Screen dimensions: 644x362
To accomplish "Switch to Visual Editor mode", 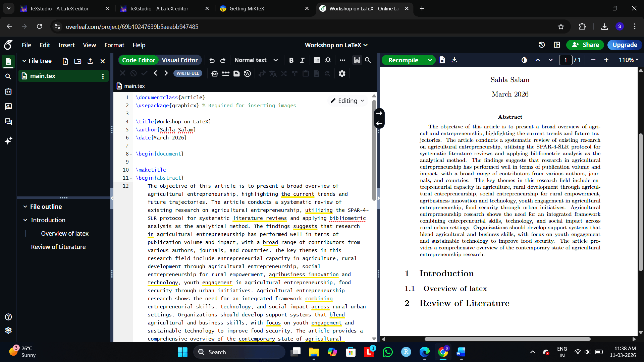I will click(180, 60).
